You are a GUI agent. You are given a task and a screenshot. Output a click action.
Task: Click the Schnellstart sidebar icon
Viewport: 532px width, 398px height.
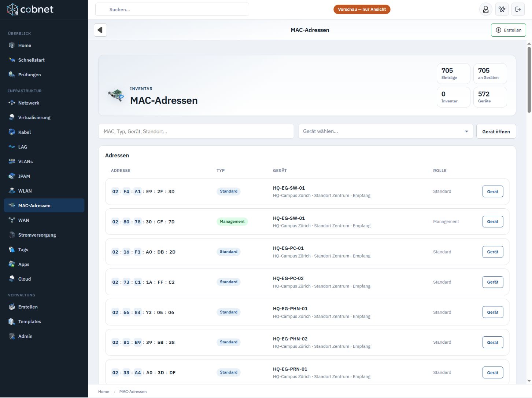click(12, 60)
